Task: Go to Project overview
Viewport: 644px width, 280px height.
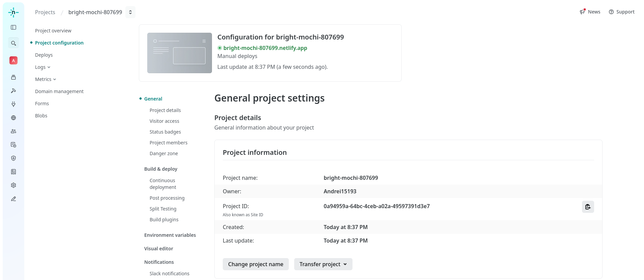Action: click(53, 31)
